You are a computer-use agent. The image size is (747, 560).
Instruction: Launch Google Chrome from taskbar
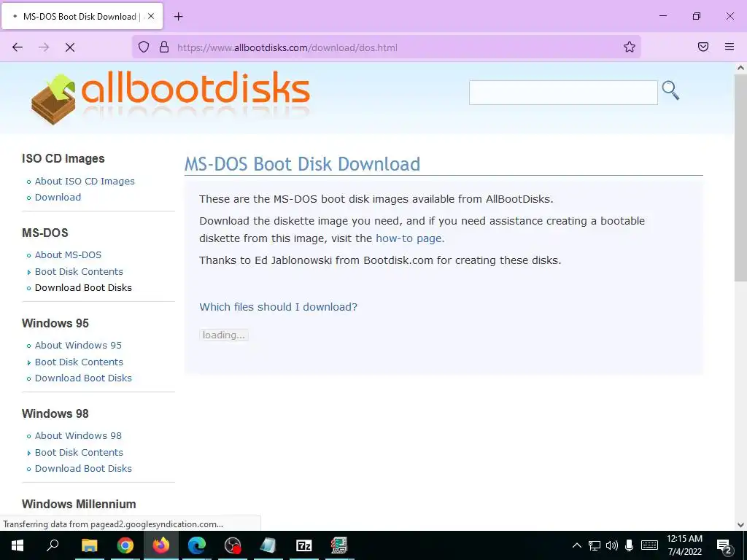[125, 545]
